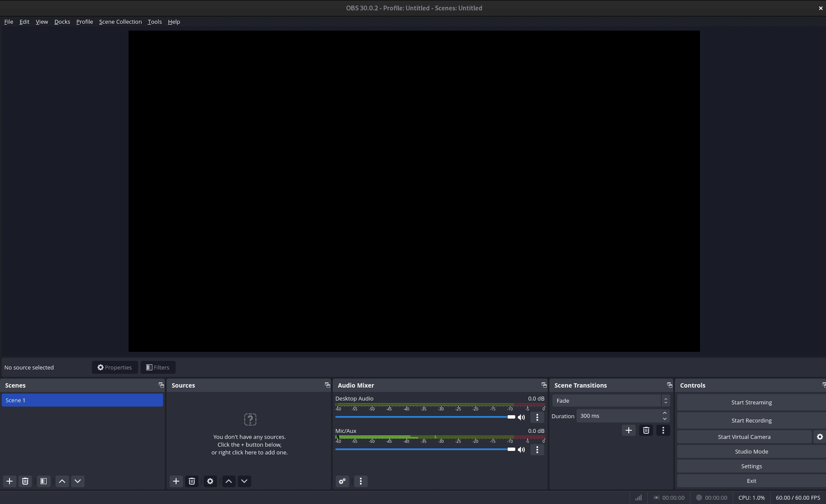The width and height of the screenshot is (826, 504).
Task: Open the Profile menu
Action: point(85,22)
